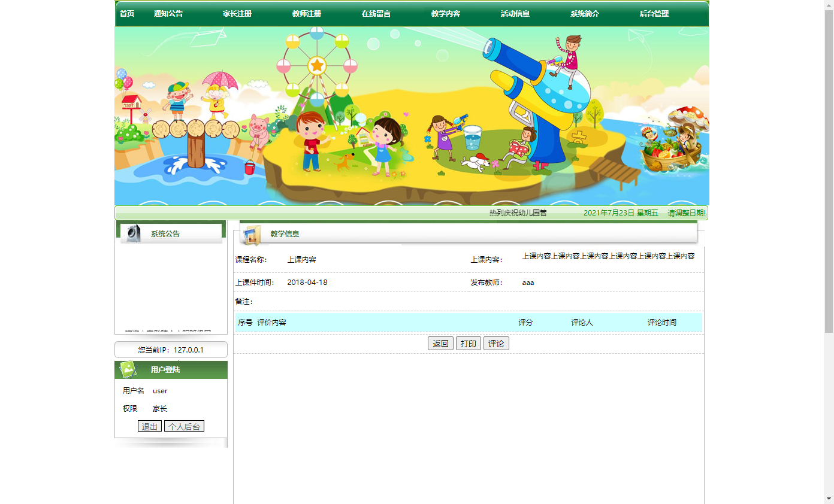
Task: Open the 活动信息 section
Action: (x=515, y=13)
